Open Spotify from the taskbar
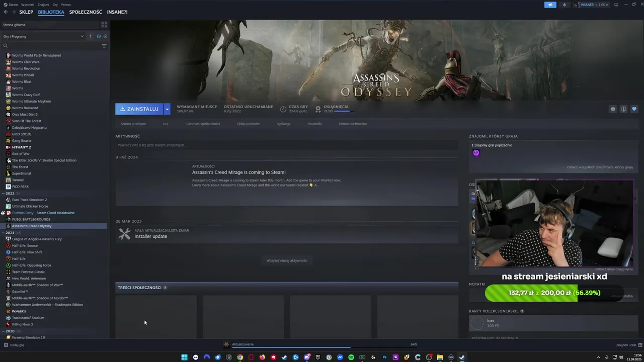This screenshot has width=644, height=362. (351, 357)
